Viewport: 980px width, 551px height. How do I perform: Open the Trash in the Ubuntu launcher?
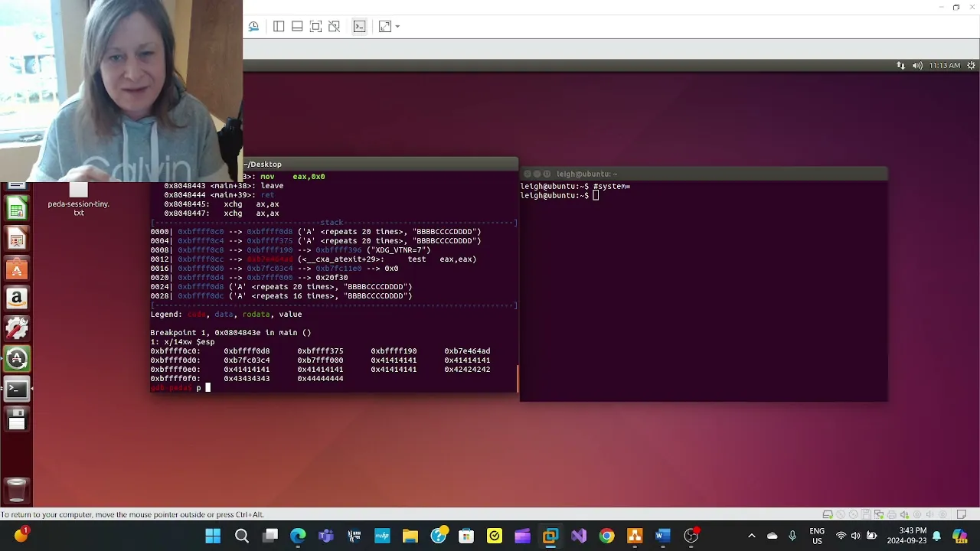17,490
